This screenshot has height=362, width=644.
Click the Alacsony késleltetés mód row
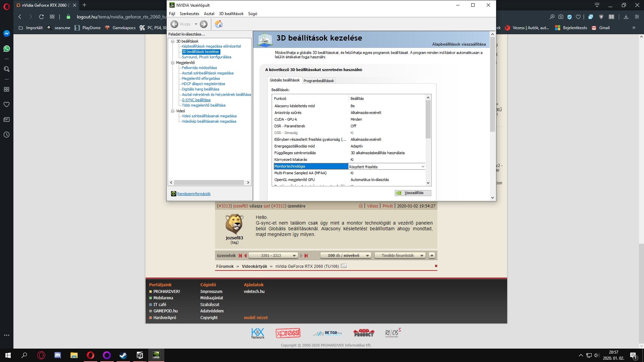(349, 106)
